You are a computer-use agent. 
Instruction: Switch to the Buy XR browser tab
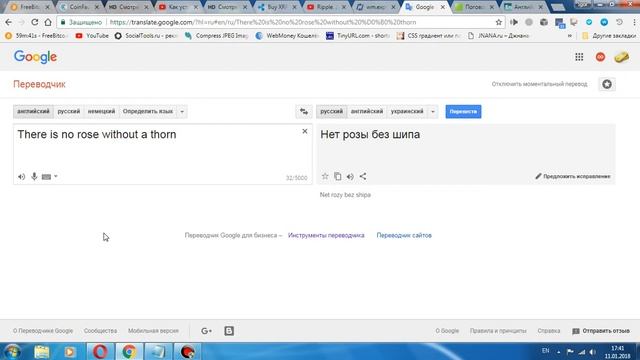[276, 7]
